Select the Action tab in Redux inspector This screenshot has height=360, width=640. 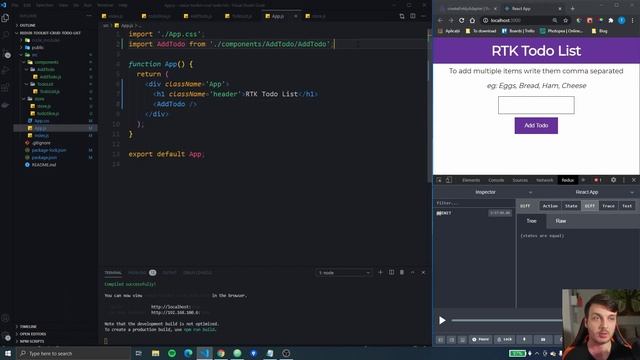pos(550,206)
